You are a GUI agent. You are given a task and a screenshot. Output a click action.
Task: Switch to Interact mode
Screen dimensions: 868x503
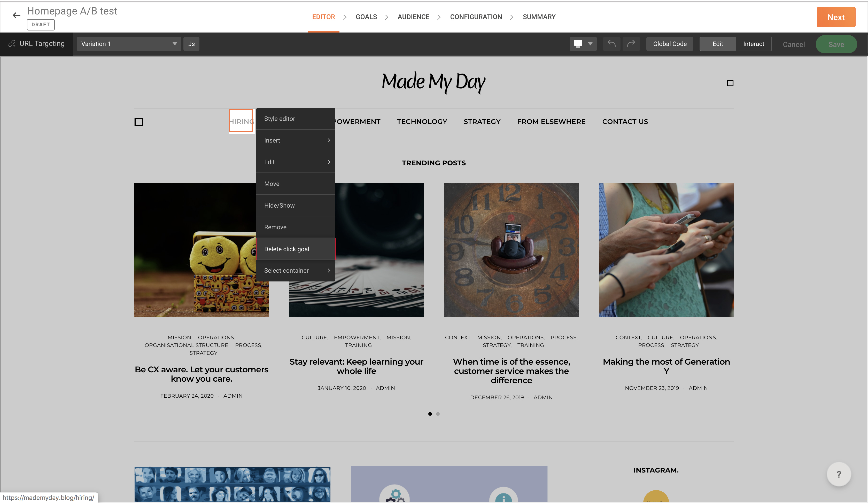tap(753, 44)
